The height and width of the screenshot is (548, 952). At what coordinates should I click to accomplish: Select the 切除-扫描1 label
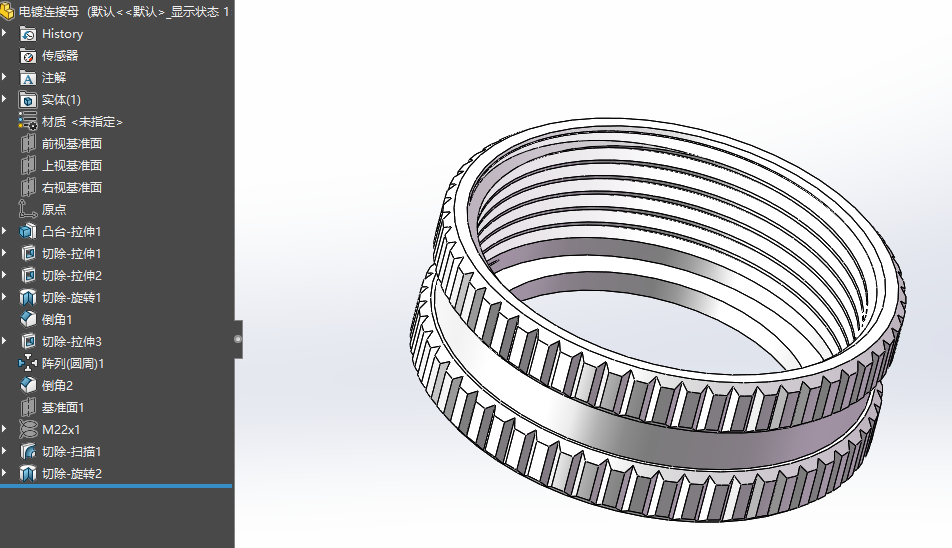click(x=72, y=452)
